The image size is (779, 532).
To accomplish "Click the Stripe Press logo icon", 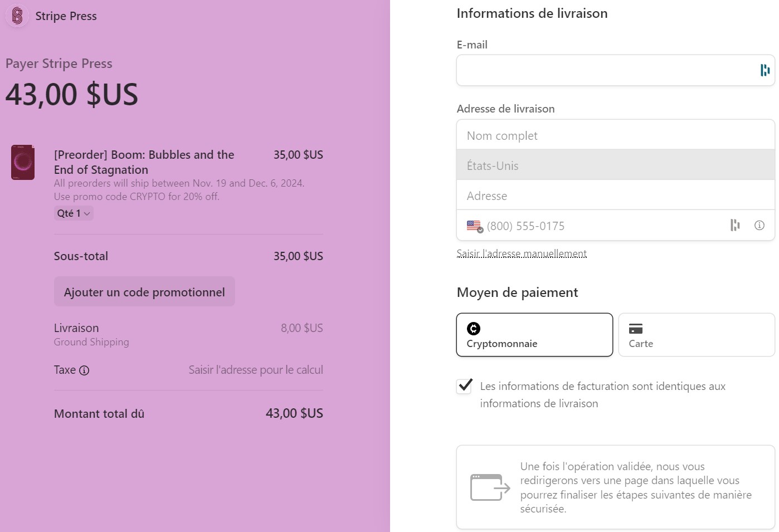I will pos(17,16).
